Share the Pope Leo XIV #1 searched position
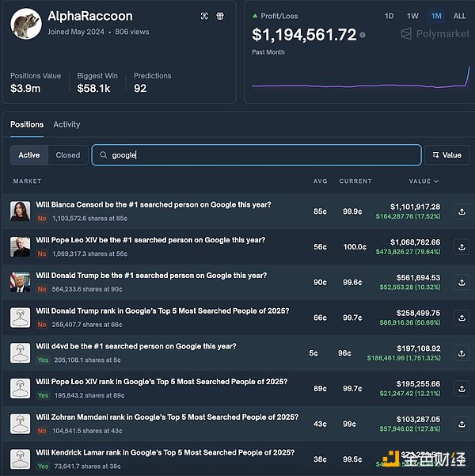Image resolution: width=475 pixels, height=476 pixels. click(x=461, y=247)
